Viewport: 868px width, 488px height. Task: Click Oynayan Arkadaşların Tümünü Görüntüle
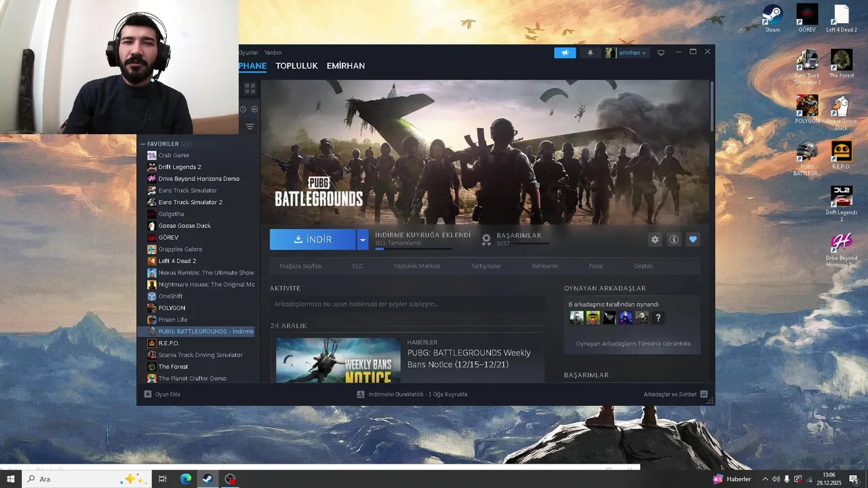point(633,344)
